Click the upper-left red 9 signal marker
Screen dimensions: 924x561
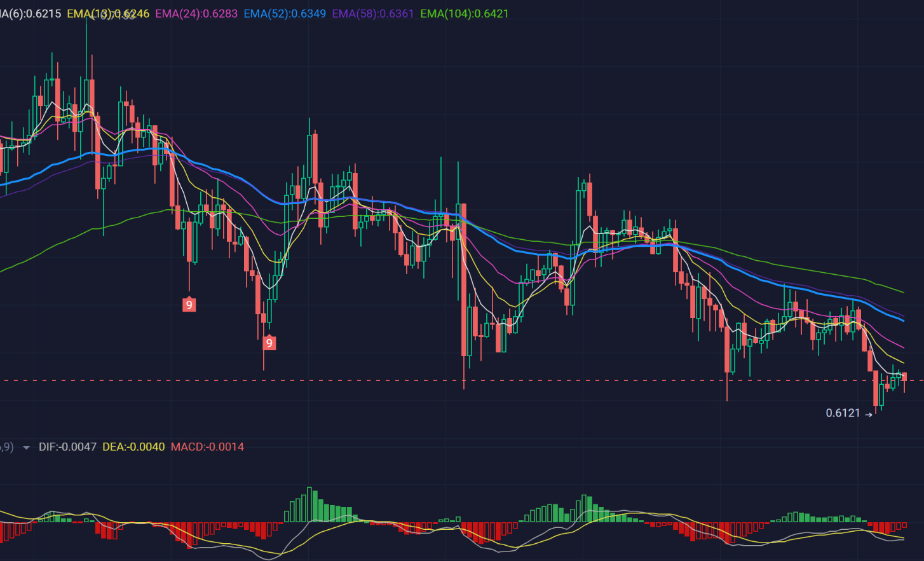coord(189,305)
